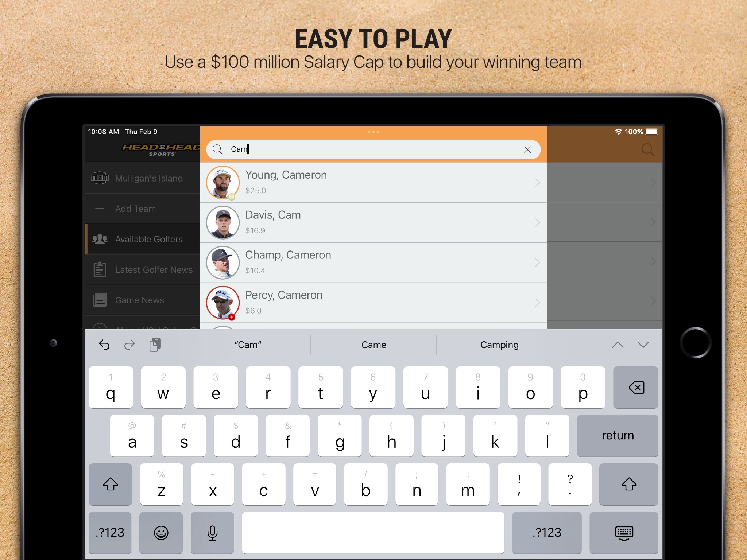Open the Mulligan's Island section
The height and width of the screenshot is (560, 747).
(141, 178)
